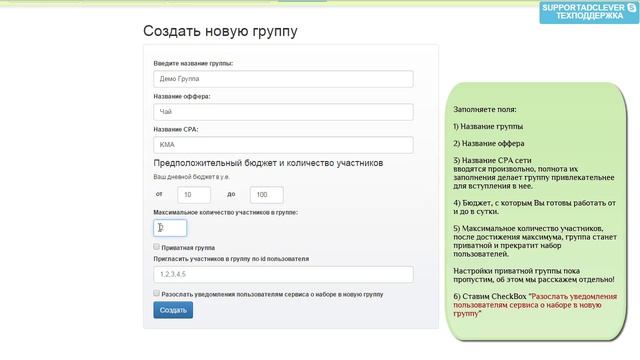Click the label 'Название CPA:'

176,129
